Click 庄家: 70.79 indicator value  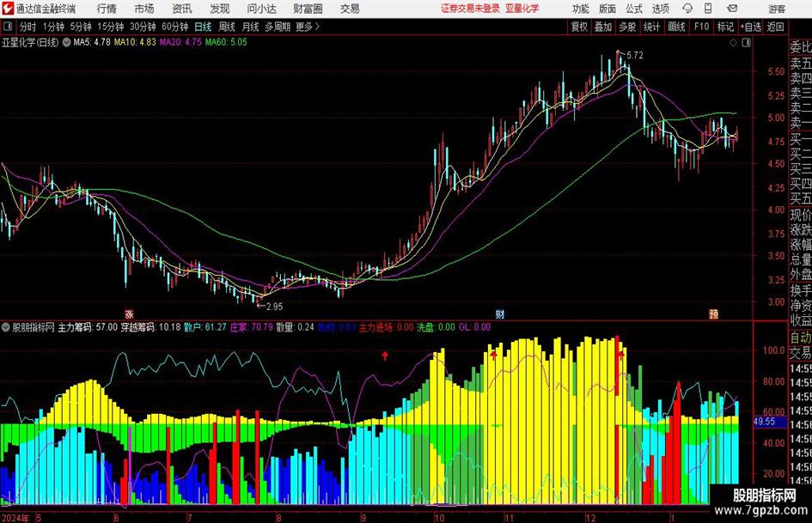pyautogui.click(x=251, y=327)
